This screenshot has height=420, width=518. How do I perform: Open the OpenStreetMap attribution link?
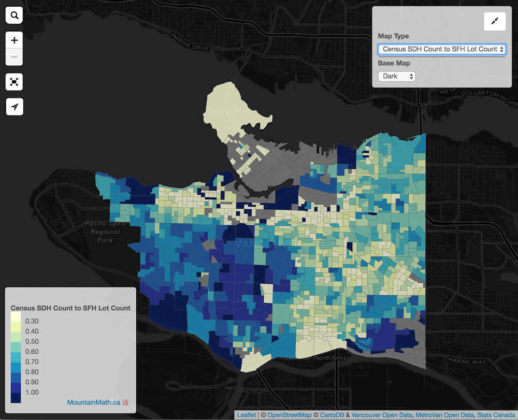pos(290,415)
